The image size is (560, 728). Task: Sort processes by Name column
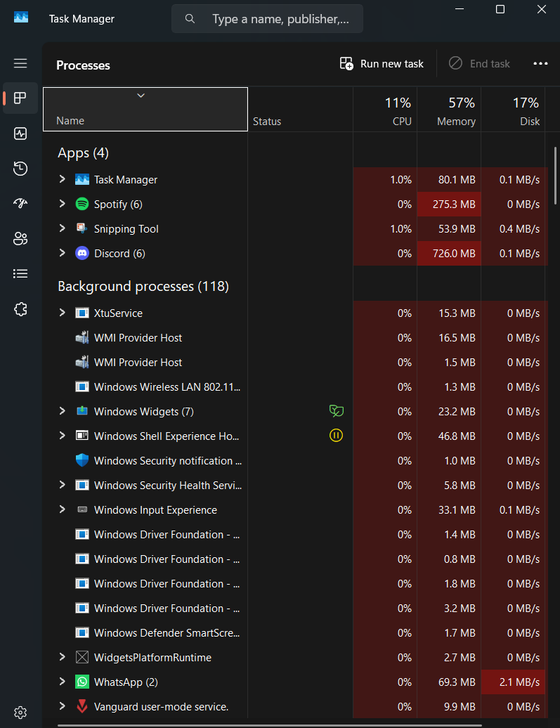(x=145, y=109)
